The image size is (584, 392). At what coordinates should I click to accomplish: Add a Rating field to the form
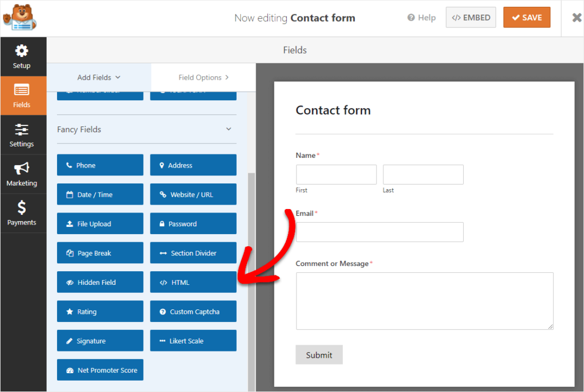100,311
